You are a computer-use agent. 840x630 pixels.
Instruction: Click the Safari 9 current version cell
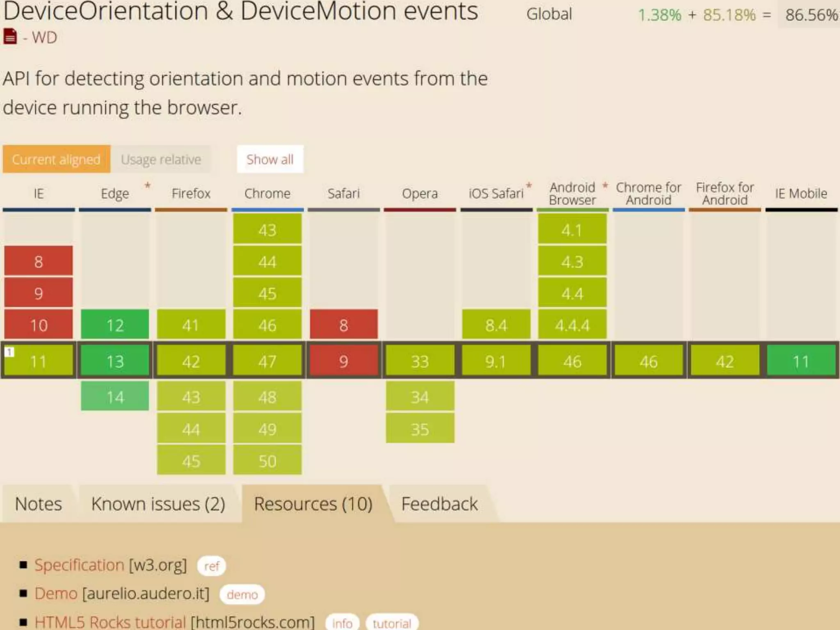[344, 361]
